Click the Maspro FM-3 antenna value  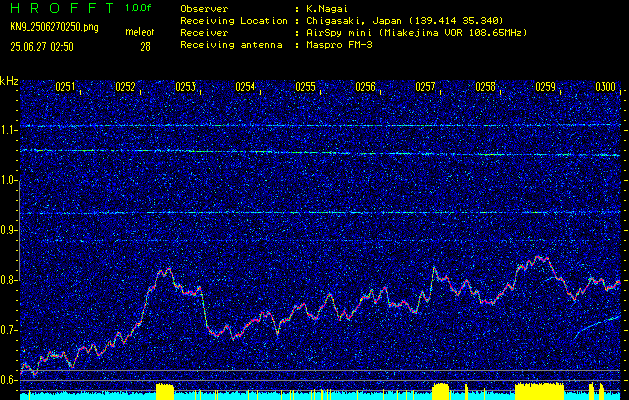coord(339,45)
